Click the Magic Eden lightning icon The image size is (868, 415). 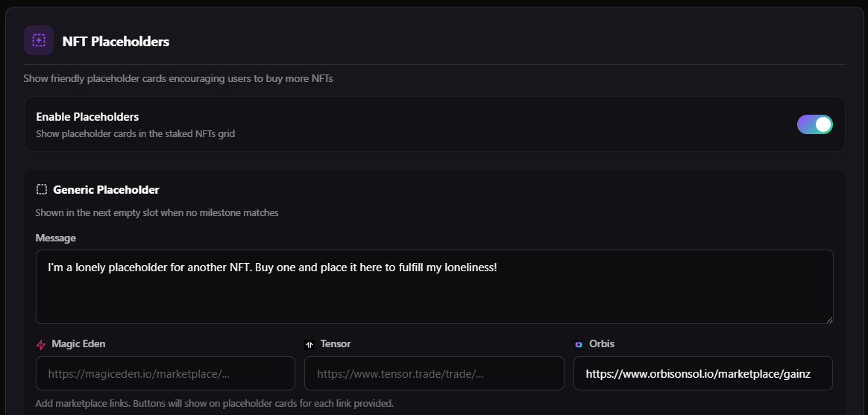click(41, 344)
